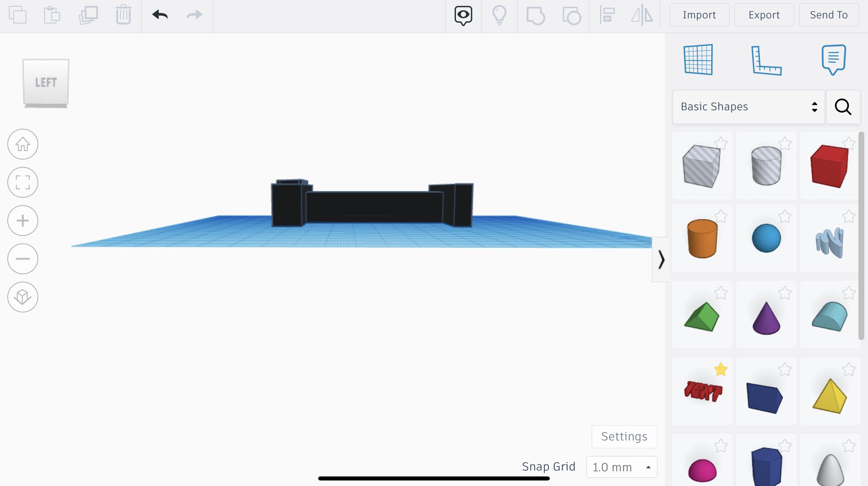The width and height of the screenshot is (868, 486).
Task: Click the Duplicate and repeat icon
Action: 88,15
